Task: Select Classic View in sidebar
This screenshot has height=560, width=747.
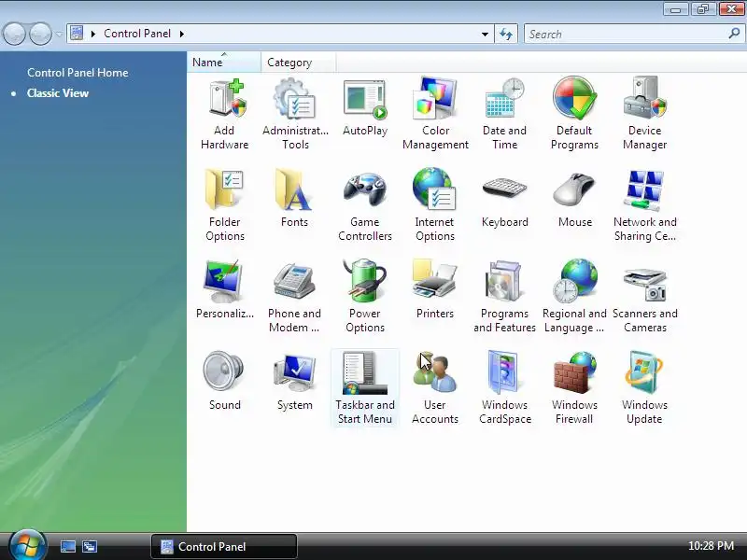Action: [x=58, y=93]
